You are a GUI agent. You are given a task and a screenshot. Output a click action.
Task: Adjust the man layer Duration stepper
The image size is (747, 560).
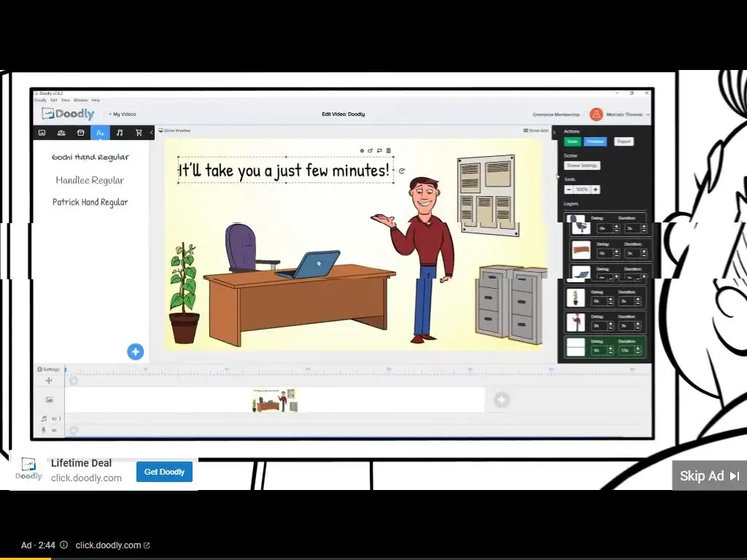click(638, 326)
